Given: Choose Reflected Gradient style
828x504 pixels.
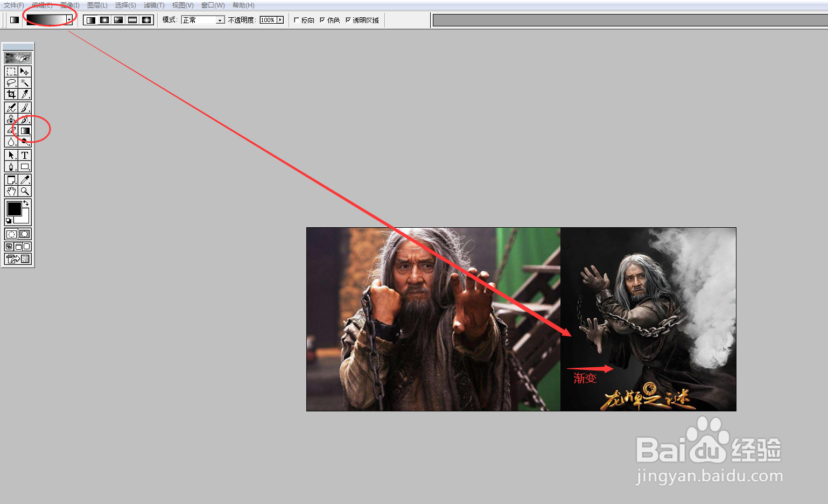Looking at the screenshot, I should tap(133, 20).
